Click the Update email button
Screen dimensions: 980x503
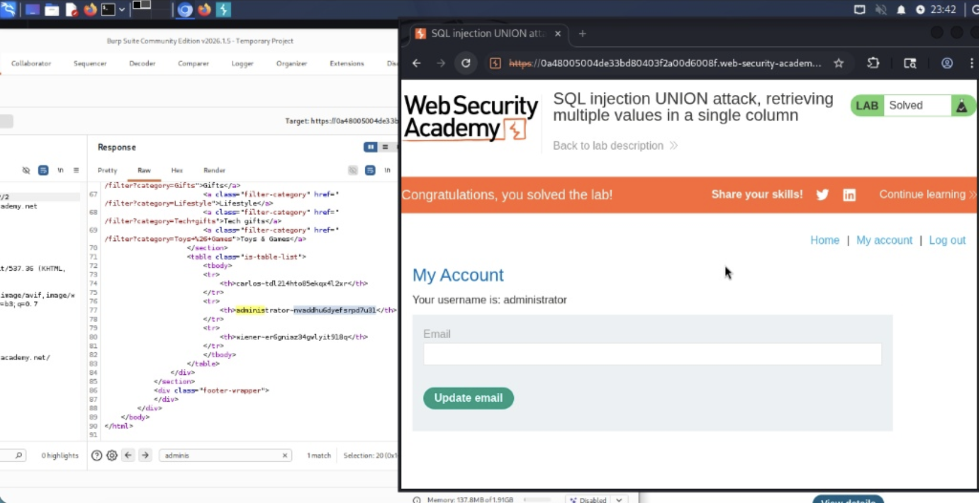point(468,398)
